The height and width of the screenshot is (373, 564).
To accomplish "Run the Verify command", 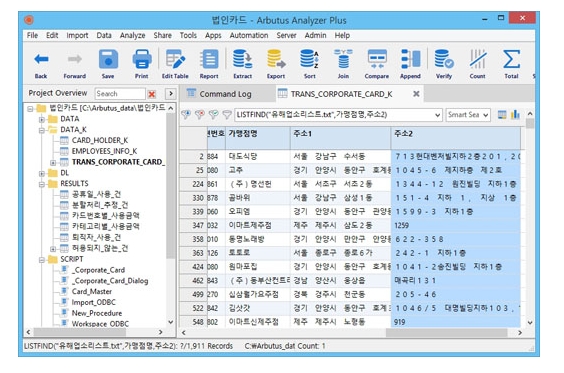I will coord(444,64).
